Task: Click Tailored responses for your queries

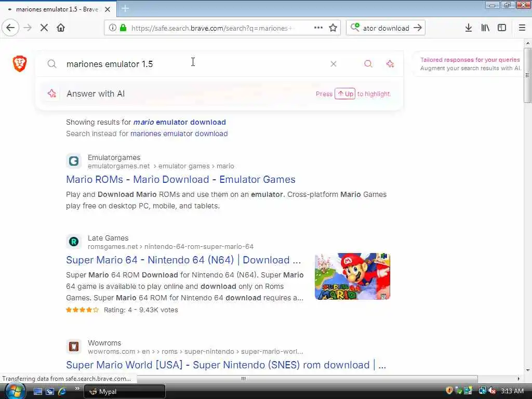Action: click(470, 60)
